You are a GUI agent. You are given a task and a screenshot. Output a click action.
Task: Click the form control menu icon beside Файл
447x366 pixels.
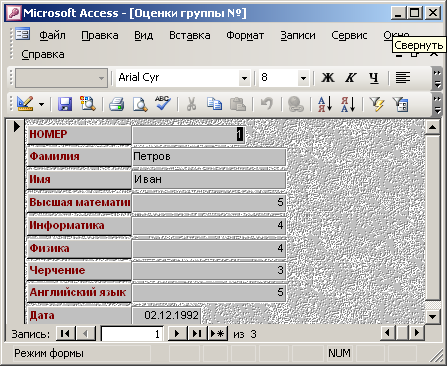(23, 34)
